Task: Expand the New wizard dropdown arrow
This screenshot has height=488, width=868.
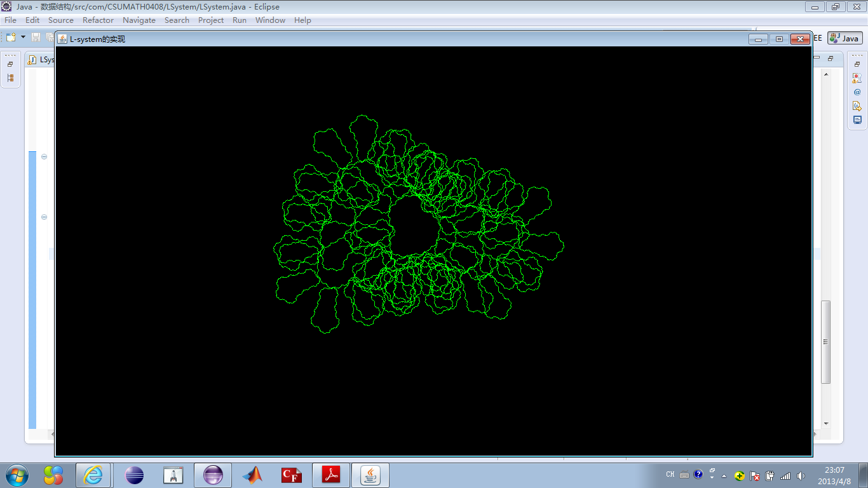Action: pyautogui.click(x=23, y=37)
